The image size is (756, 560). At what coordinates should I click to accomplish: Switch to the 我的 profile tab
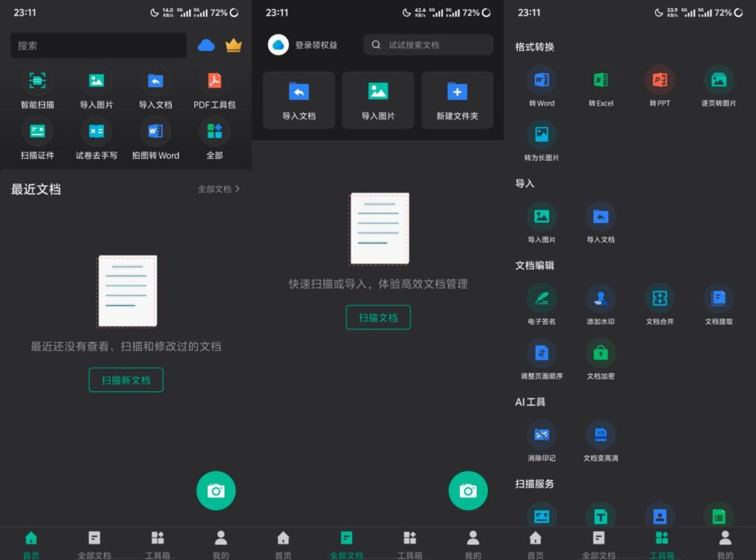(x=219, y=542)
